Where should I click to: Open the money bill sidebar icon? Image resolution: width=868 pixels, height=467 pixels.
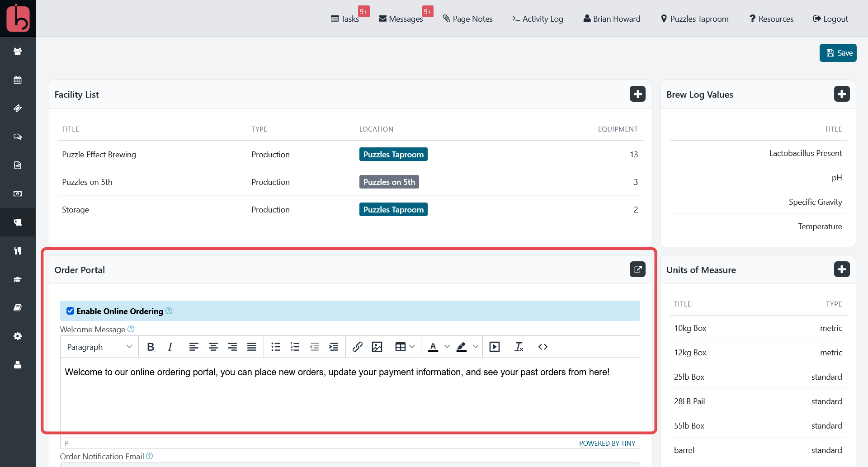[x=18, y=194]
